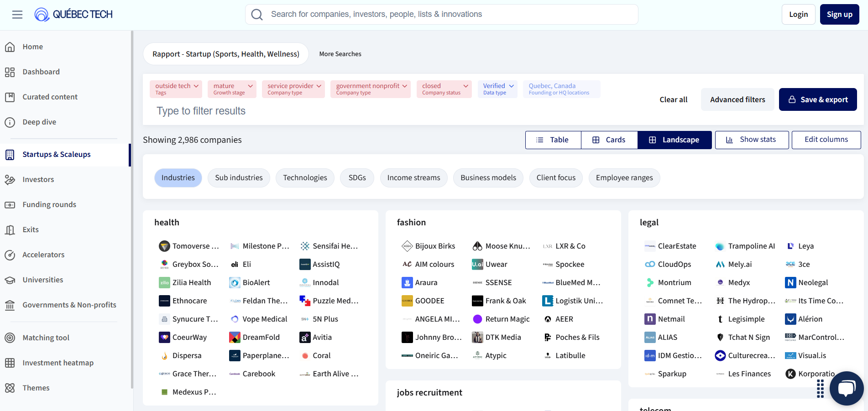The image size is (868, 411).
Task: Open the Rapport - Startup saved search tab
Action: click(226, 54)
